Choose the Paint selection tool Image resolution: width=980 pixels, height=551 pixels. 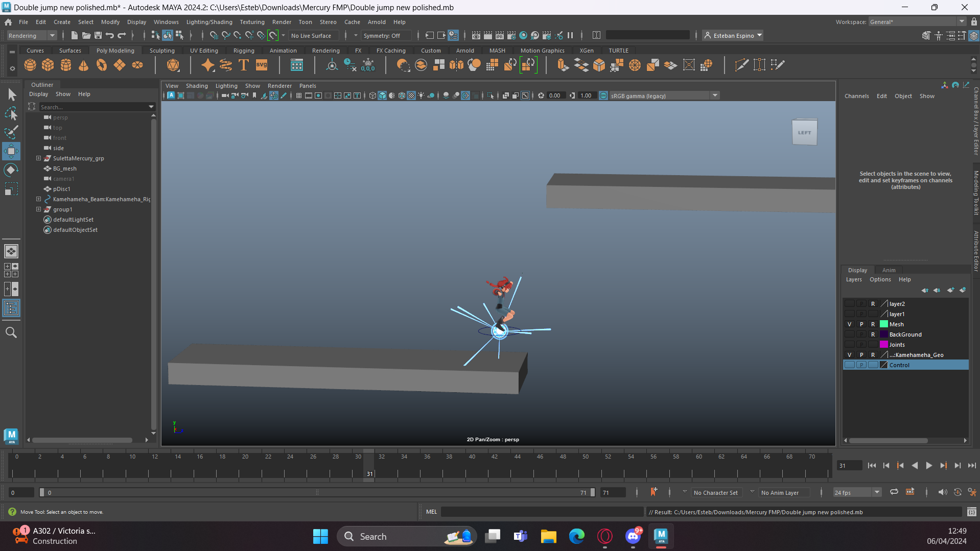coord(11,132)
